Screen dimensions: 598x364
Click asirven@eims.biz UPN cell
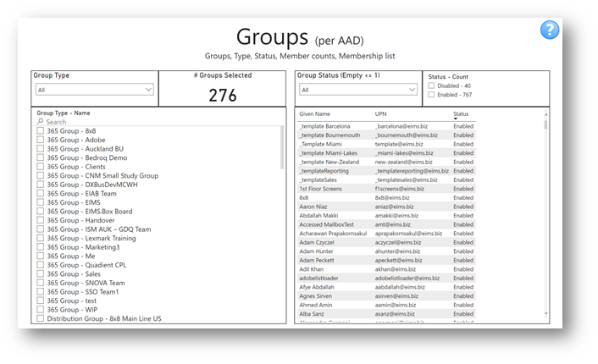(396, 296)
